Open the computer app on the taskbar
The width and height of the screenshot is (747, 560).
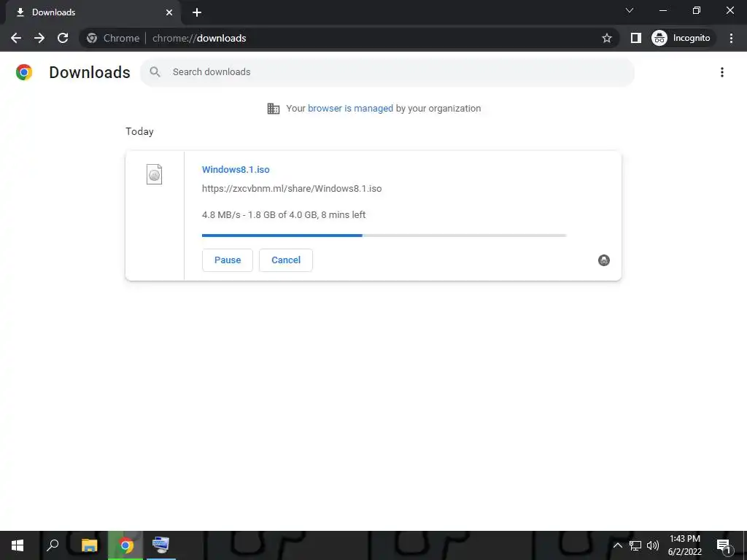tap(161, 545)
